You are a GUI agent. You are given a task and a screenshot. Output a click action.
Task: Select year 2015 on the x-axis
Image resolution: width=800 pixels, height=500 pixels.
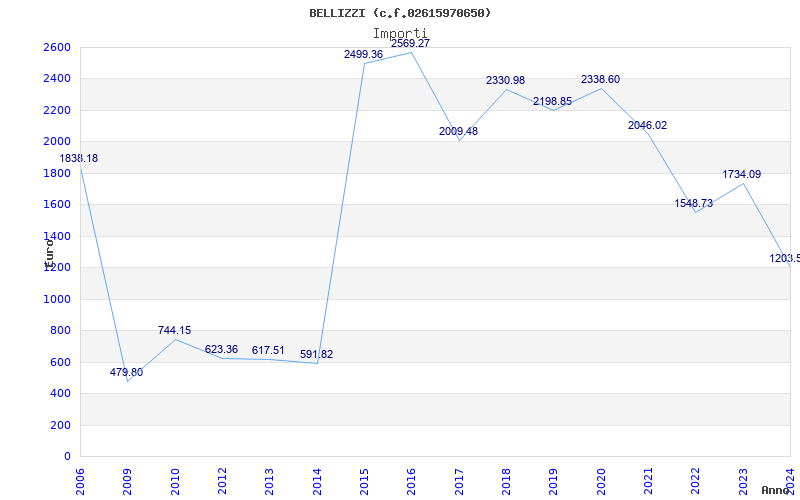point(364,479)
